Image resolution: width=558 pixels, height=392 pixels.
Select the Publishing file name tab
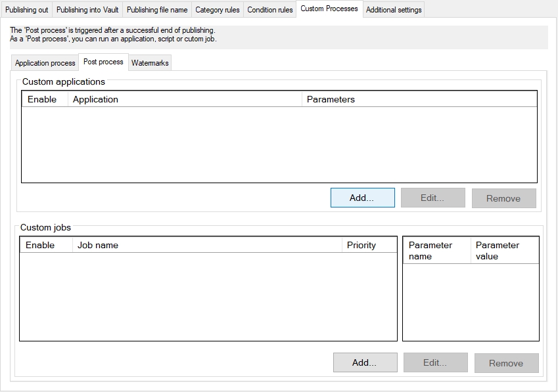[157, 10]
